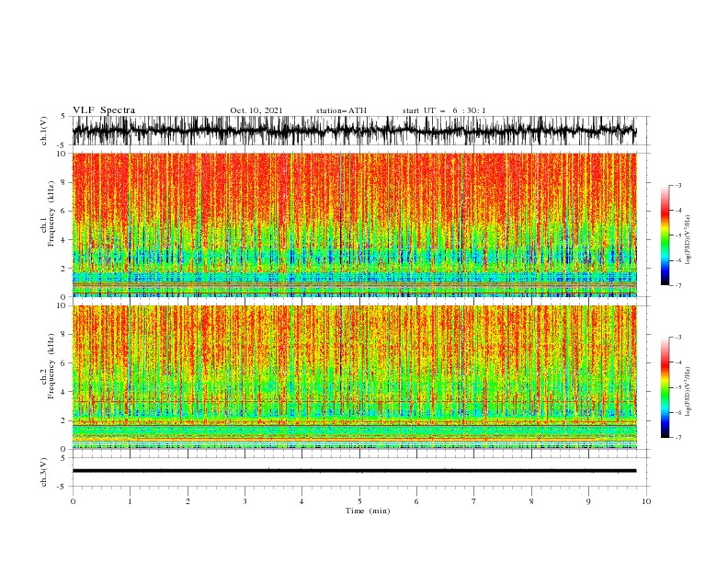Click the "ch.1(V)" waveform axis label
The height and width of the screenshot is (563, 728).
44,131
